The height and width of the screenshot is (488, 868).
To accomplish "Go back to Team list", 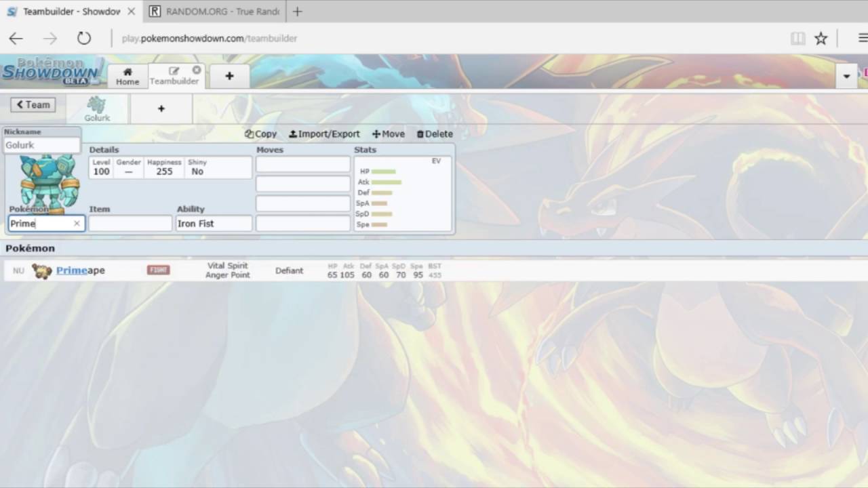I will (33, 104).
